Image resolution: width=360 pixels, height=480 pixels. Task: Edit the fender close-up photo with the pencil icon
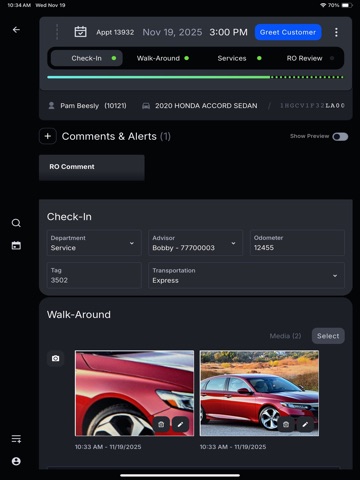180,424
